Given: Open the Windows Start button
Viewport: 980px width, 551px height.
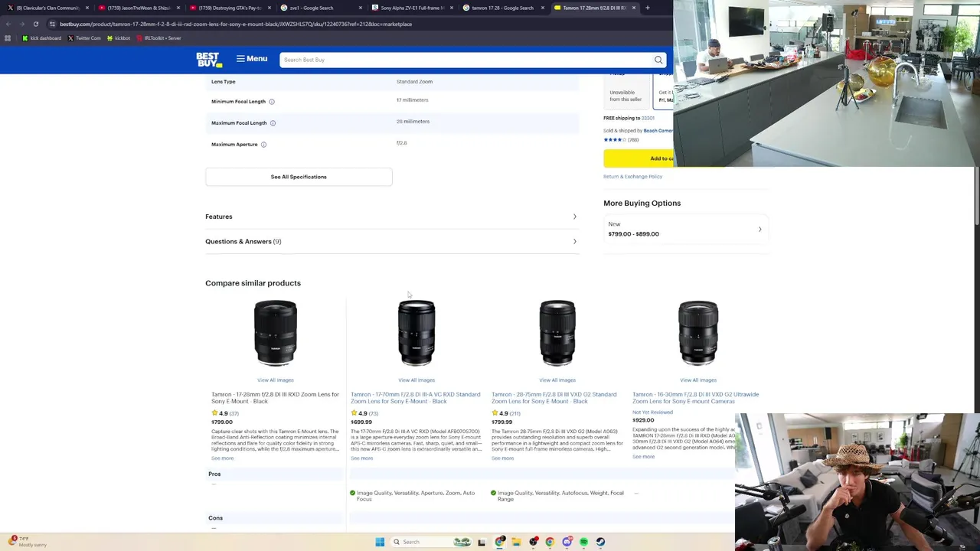Looking at the screenshot, I should pos(380,542).
